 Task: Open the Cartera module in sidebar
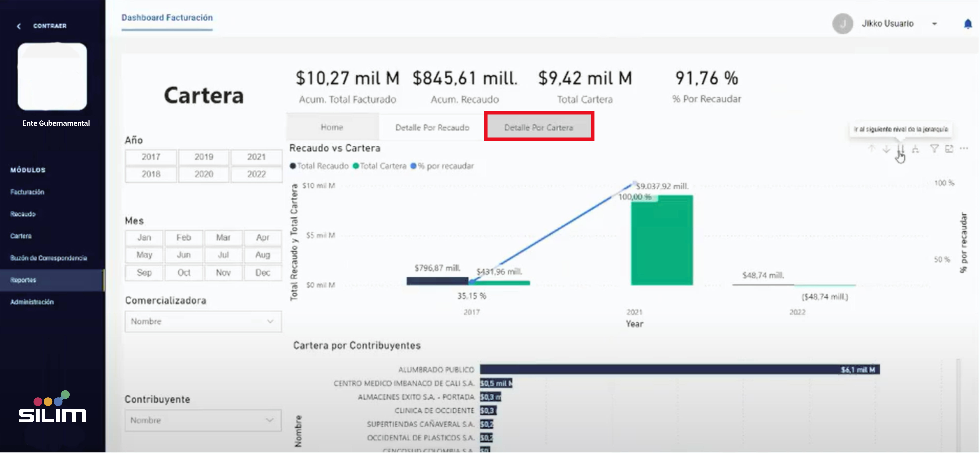pos(21,236)
